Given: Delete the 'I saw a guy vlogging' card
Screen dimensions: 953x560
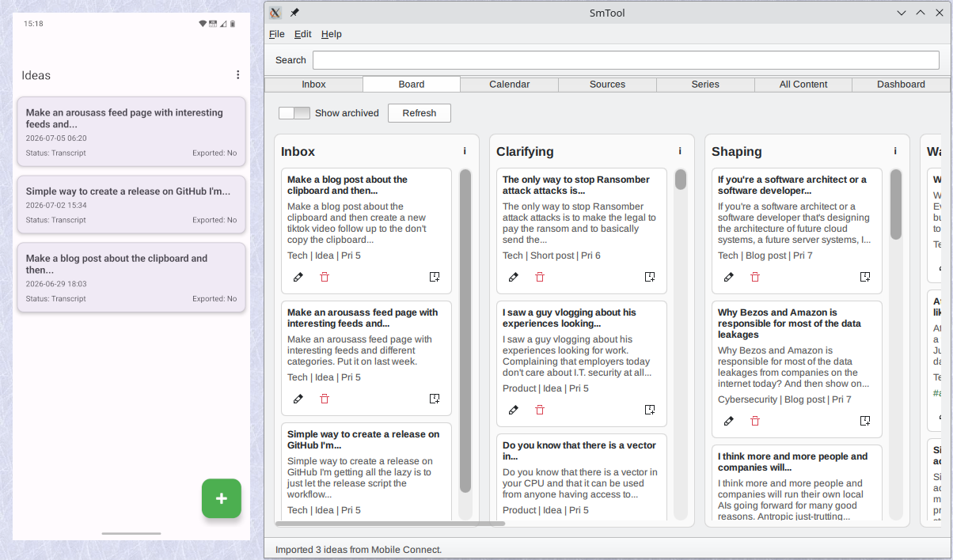Looking at the screenshot, I should click(x=540, y=410).
